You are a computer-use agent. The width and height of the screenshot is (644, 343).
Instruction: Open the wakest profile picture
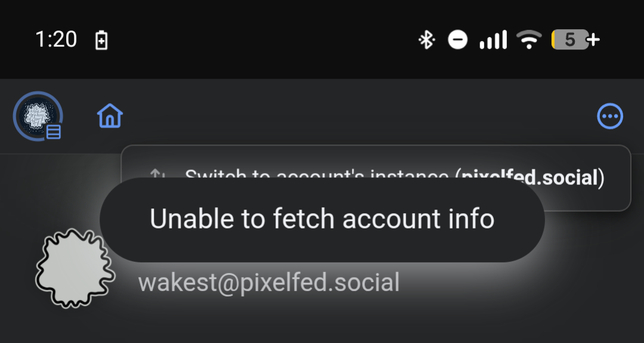tap(74, 268)
